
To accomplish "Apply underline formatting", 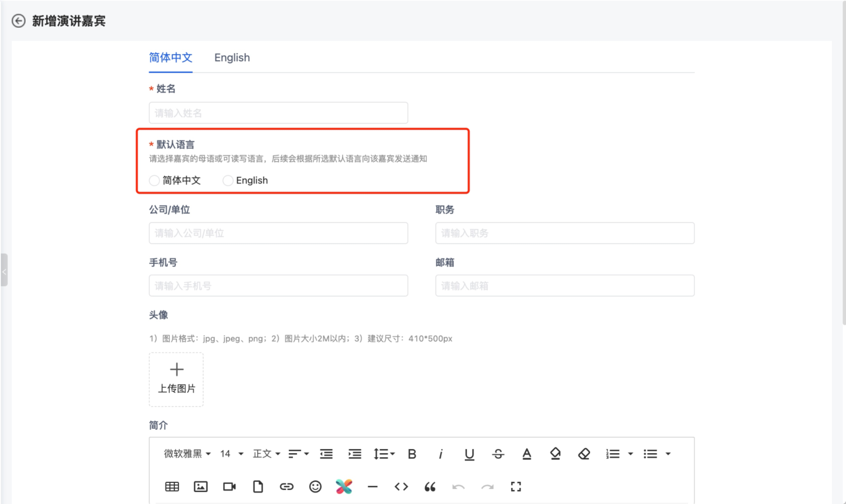I will tap(469, 454).
